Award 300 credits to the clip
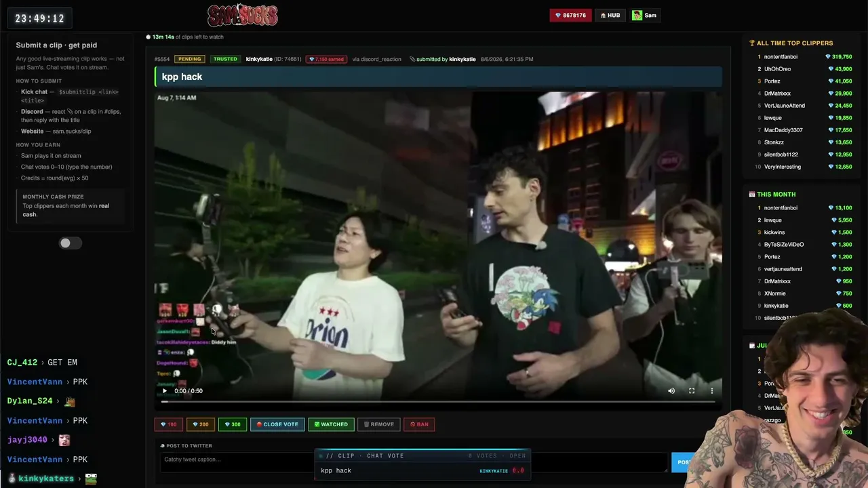 pyautogui.click(x=233, y=424)
